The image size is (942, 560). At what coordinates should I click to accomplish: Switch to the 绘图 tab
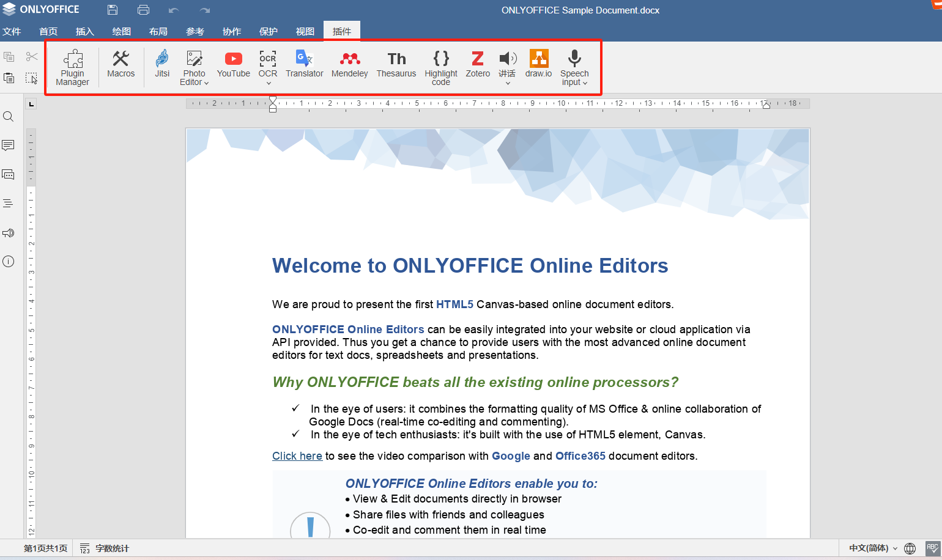(x=122, y=31)
